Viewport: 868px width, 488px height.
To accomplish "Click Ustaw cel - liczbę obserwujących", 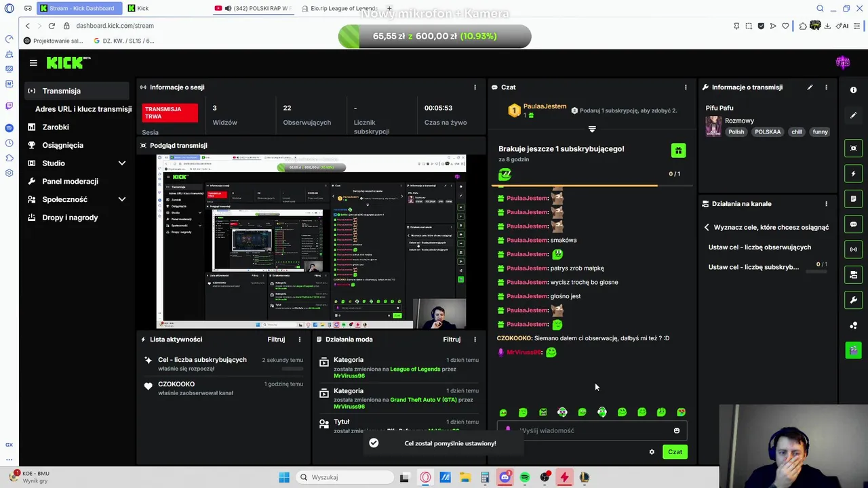I will click(759, 247).
